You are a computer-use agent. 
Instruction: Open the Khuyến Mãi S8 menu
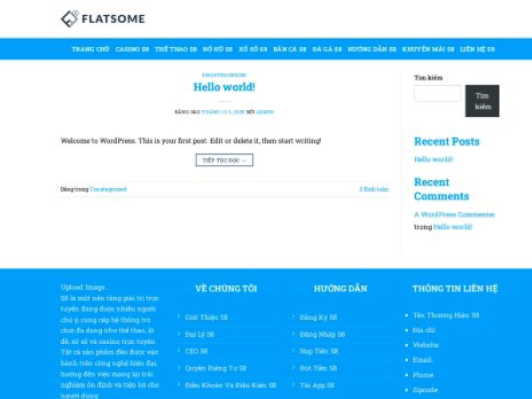click(x=428, y=50)
